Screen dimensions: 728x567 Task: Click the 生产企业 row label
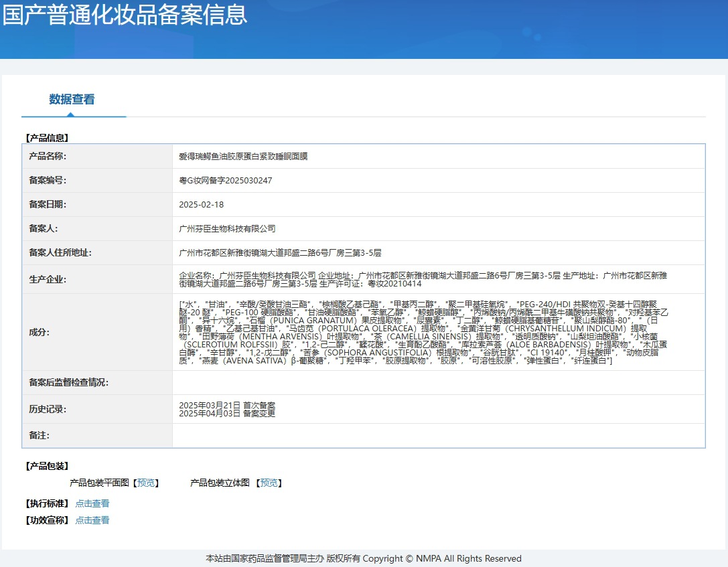pos(48,279)
